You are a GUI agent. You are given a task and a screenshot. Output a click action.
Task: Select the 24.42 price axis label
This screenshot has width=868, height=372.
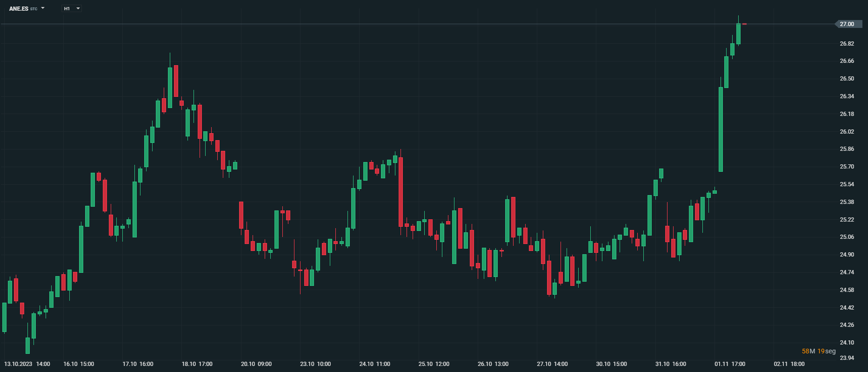(847, 308)
